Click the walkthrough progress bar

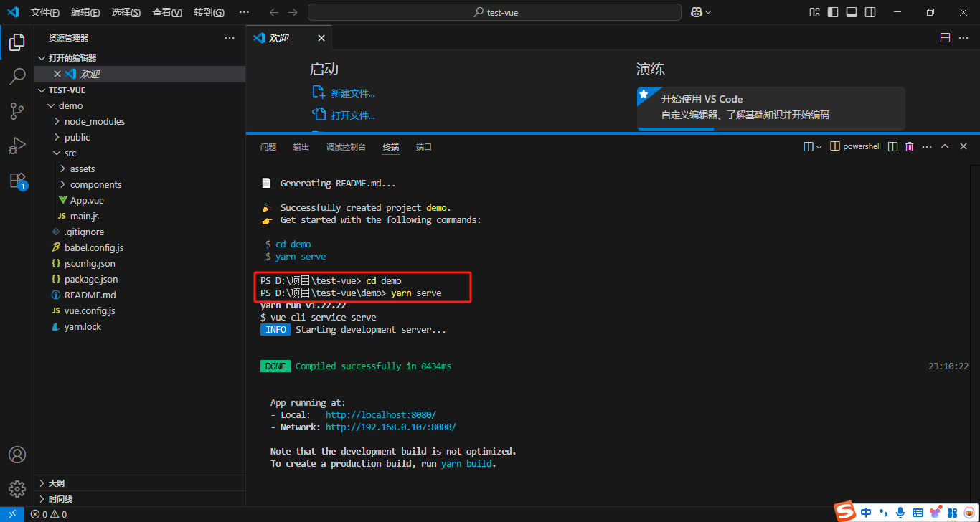(x=674, y=128)
